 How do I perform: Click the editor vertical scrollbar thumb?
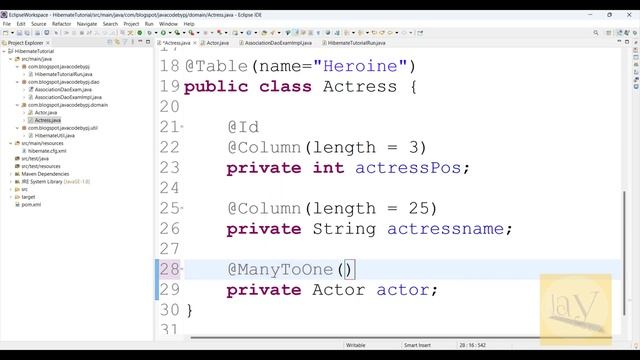[624, 252]
